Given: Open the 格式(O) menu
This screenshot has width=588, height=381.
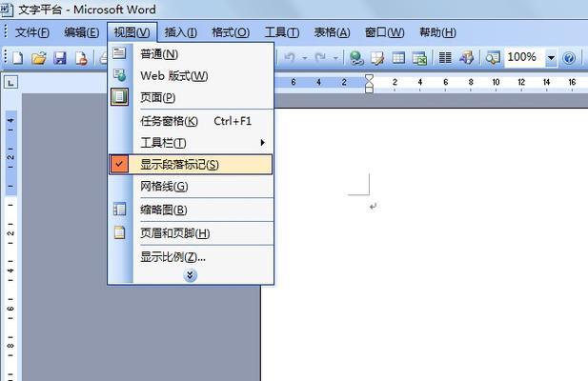Looking at the screenshot, I should click(231, 32).
